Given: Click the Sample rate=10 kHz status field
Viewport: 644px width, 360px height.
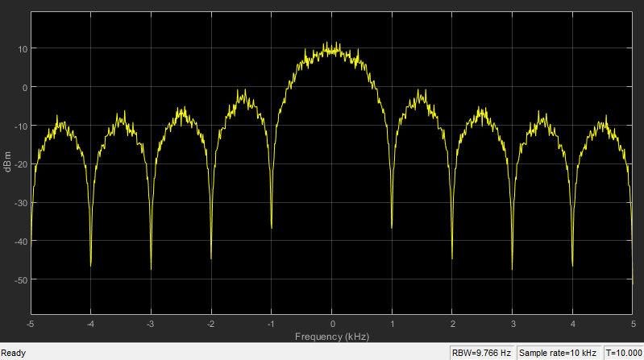Looking at the screenshot, I should (x=557, y=353).
